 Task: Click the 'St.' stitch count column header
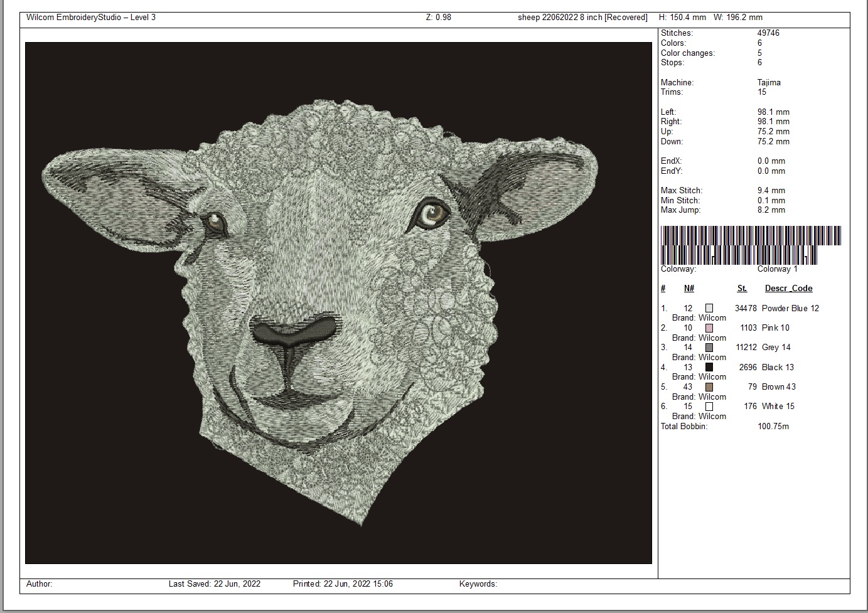[742, 289]
